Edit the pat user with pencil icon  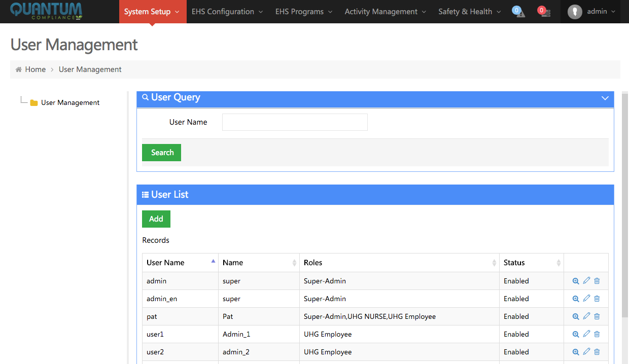pyautogui.click(x=586, y=316)
